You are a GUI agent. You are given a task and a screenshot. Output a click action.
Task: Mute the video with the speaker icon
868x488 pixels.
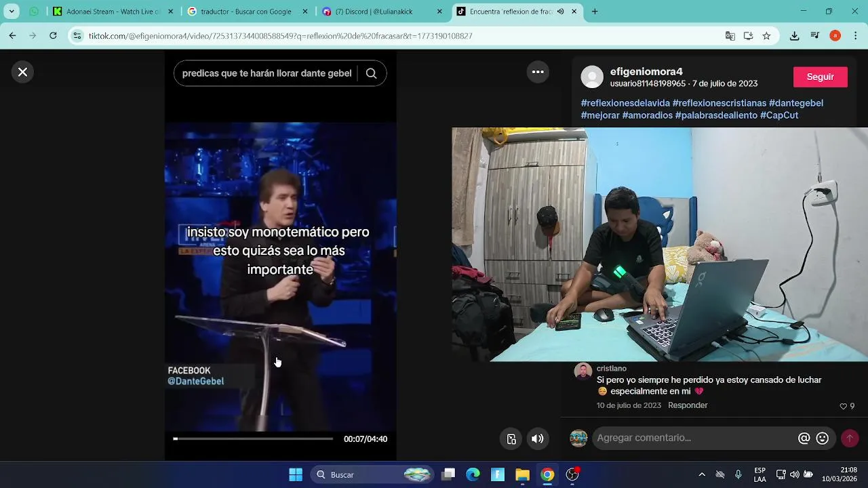tap(537, 439)
